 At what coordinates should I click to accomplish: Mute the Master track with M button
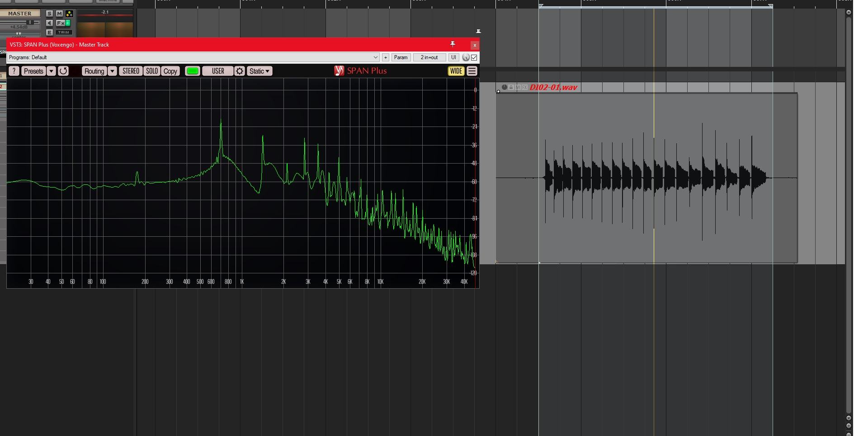[59, 14]
